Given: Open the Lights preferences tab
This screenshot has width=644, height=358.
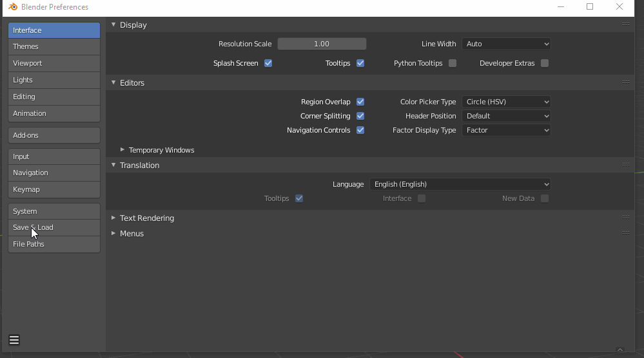Looking at the screenshot, I should (54, 80).
